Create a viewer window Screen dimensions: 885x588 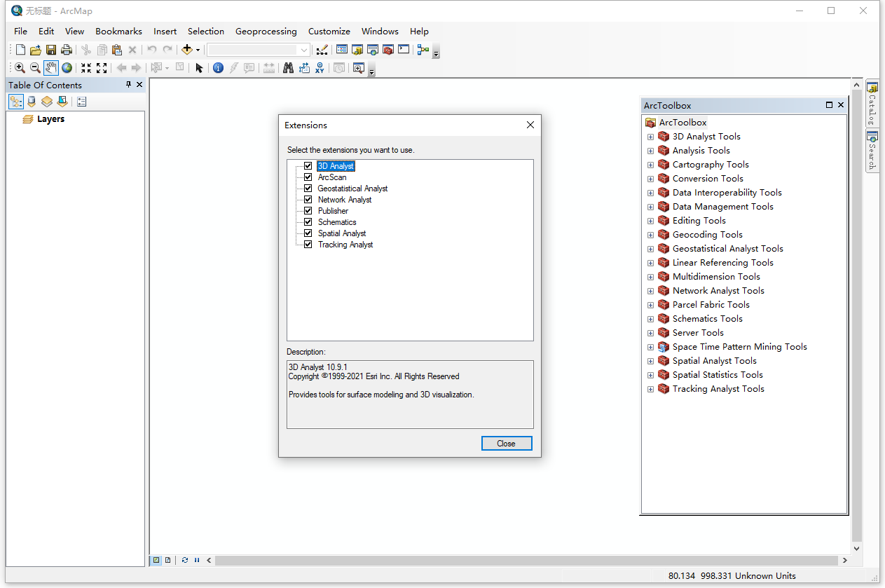point(359,68)
